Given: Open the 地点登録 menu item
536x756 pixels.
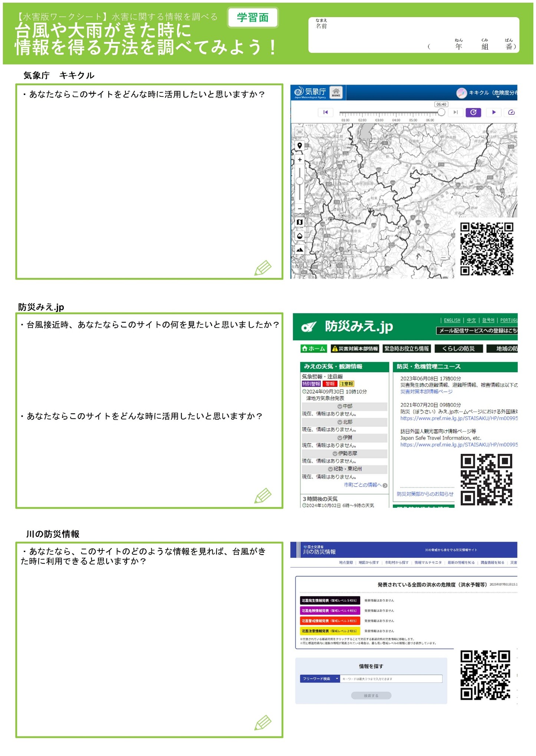Looking at the screenshot, I should [346, 563].
